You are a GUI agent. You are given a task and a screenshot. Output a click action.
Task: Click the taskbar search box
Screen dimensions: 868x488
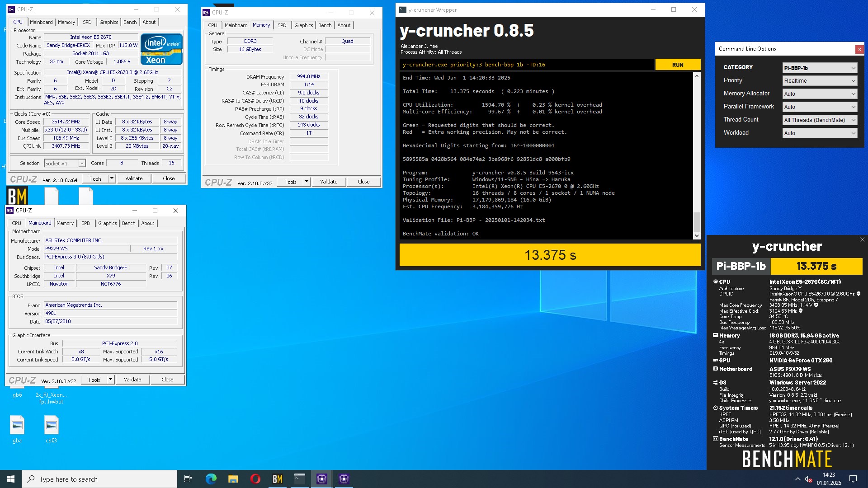[99, 479]
